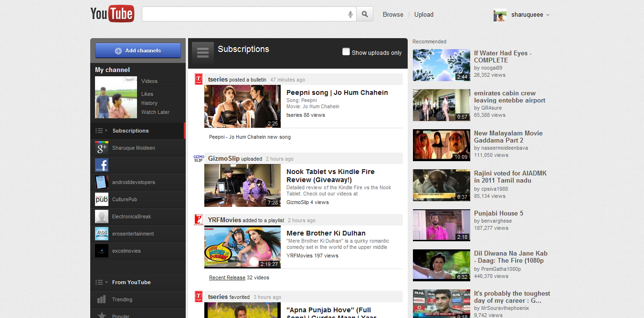Click the magnifier search button
The width and height of the screenshot is (644, 318).
click(365, 14)
